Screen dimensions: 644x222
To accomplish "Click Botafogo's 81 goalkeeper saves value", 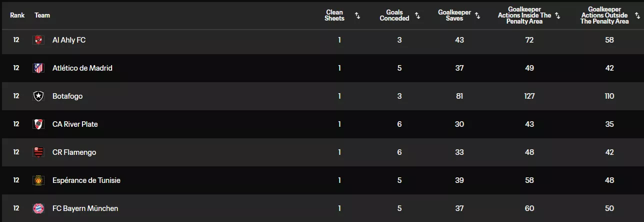I will tap(459, 96).
